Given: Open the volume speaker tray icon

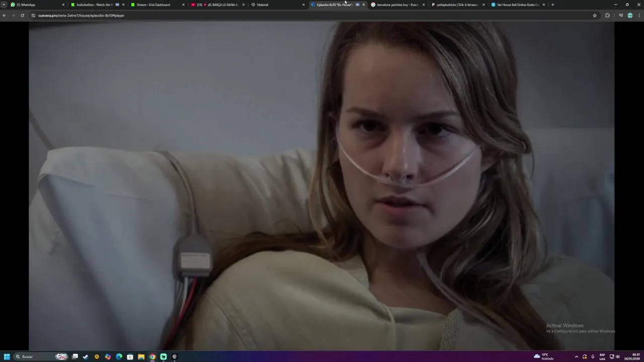Looking at the screenshot, I should coord(617,356).
